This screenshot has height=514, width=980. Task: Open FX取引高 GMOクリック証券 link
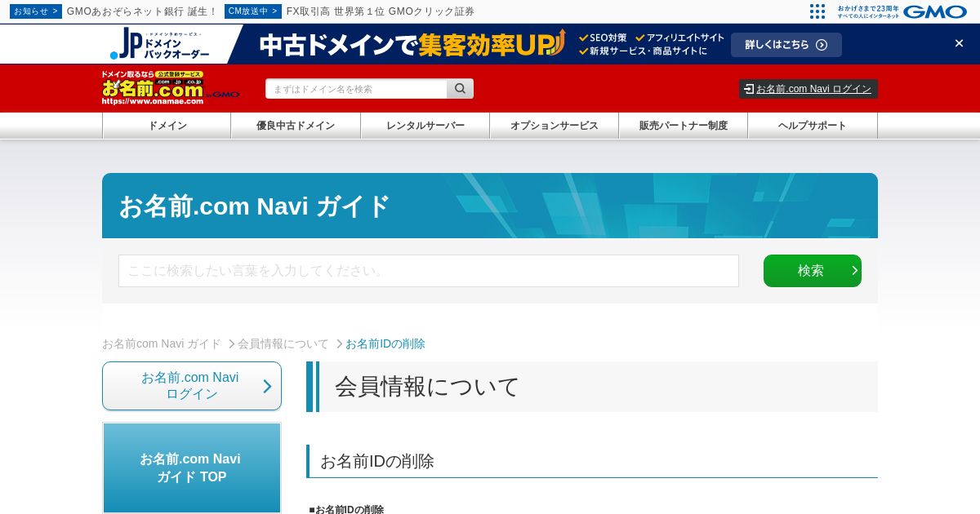pos(381,11)
